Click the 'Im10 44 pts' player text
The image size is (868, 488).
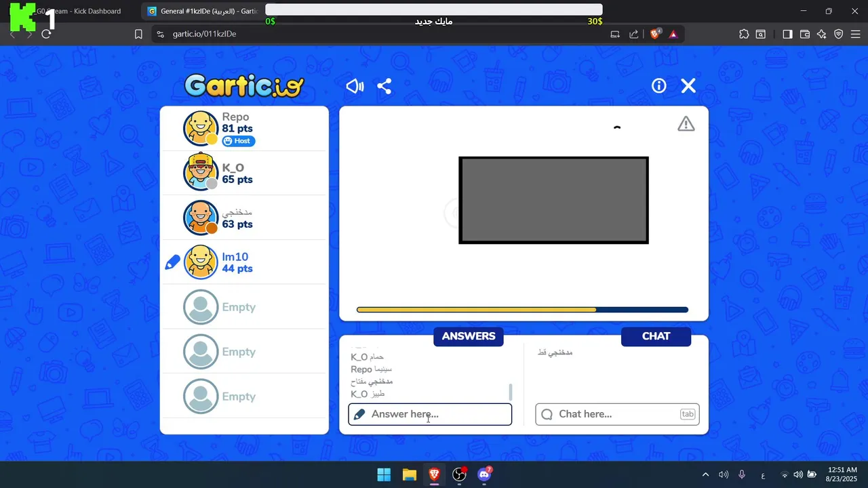237,262
